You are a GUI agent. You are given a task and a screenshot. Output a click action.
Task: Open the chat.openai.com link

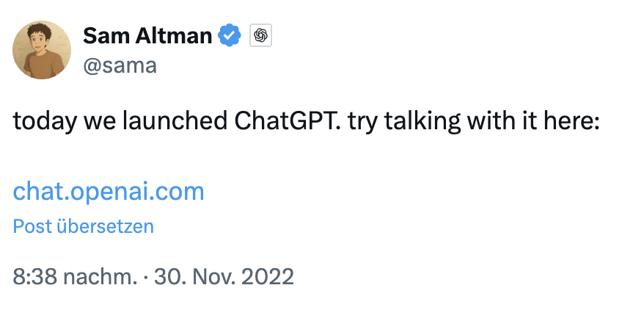(x=109, y=192)
